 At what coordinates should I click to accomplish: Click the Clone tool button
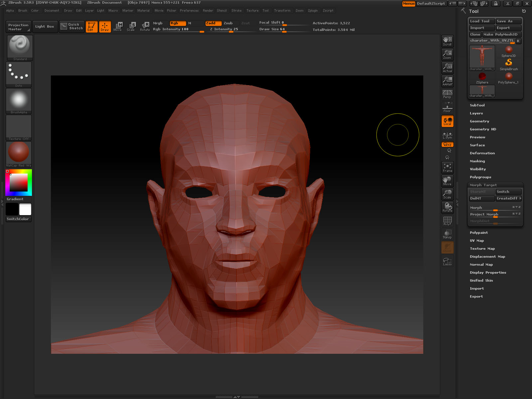click(x=475, y=35)
